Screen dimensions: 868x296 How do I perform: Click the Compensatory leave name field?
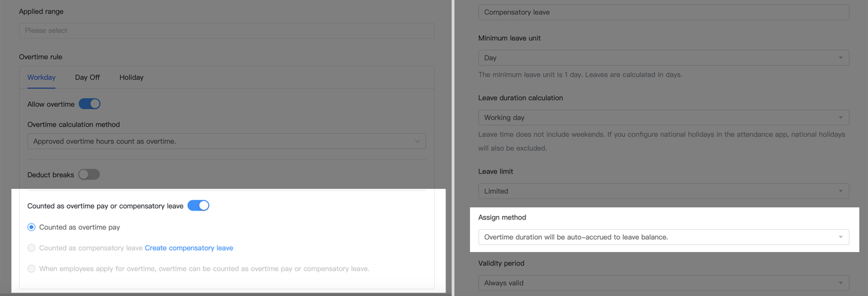tap(663, 12)
